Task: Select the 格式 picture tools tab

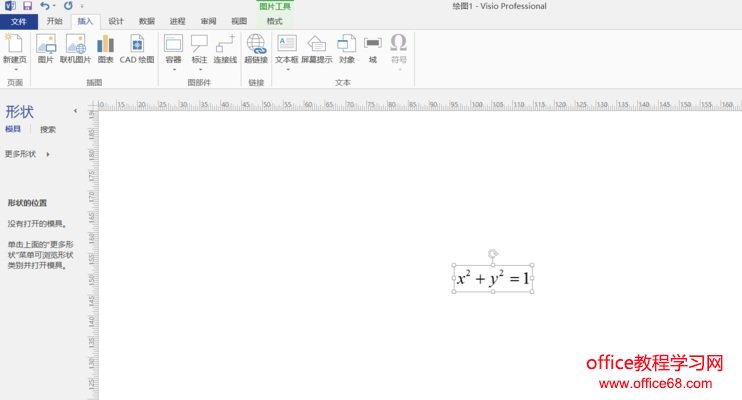Action: tap(274, 21)
